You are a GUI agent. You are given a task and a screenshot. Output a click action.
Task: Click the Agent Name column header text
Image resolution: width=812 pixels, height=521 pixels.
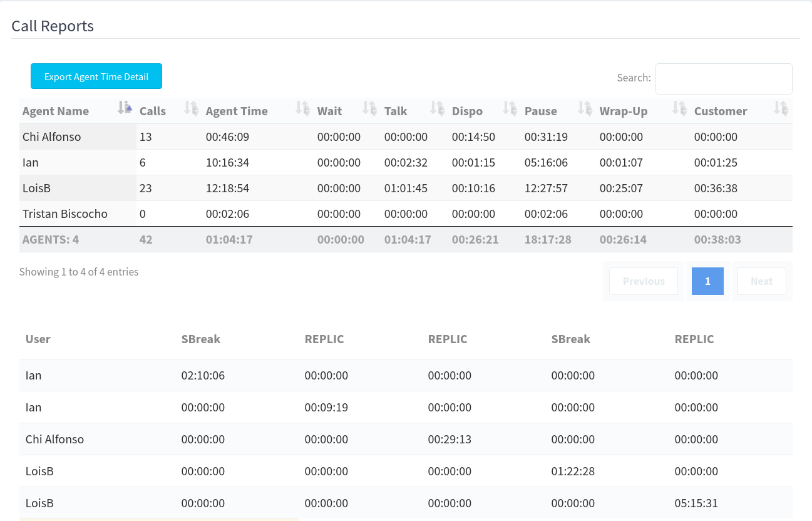(56, 111)
